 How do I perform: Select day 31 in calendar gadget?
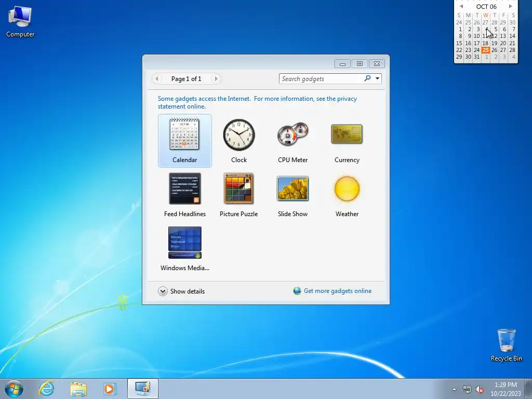pyautogui.click(x=477, y=57)
